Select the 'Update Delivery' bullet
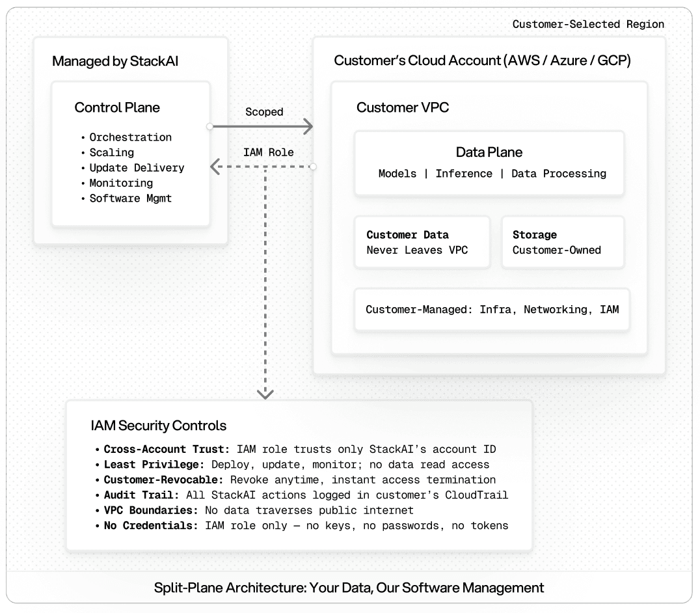700x613 pixels. (137, 167)
